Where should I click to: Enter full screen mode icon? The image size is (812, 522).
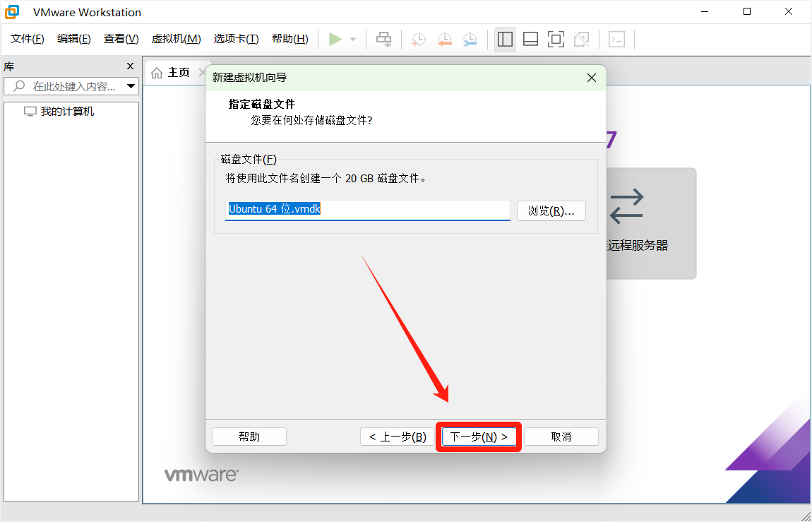[556, 40]
